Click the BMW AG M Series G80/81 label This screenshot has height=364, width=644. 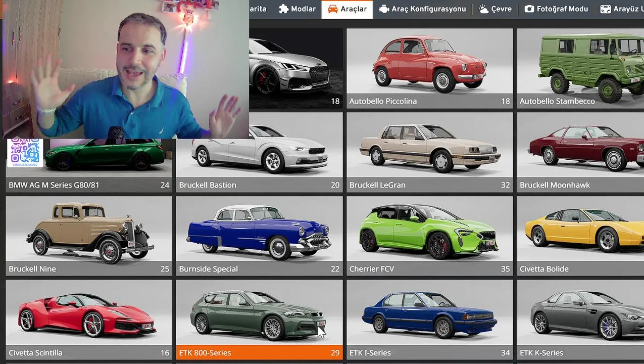(54, 185)
